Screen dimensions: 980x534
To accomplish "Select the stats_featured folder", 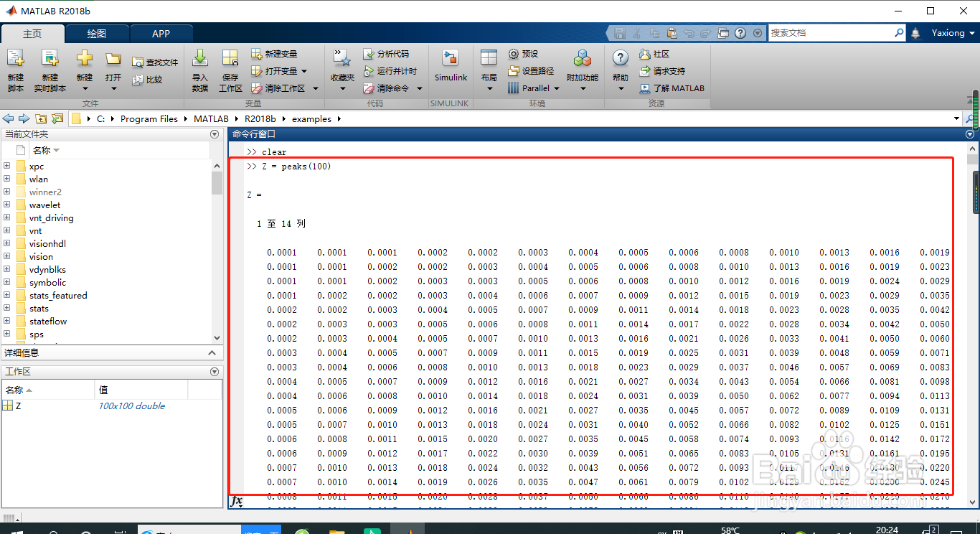I will [x=58, y=295].
